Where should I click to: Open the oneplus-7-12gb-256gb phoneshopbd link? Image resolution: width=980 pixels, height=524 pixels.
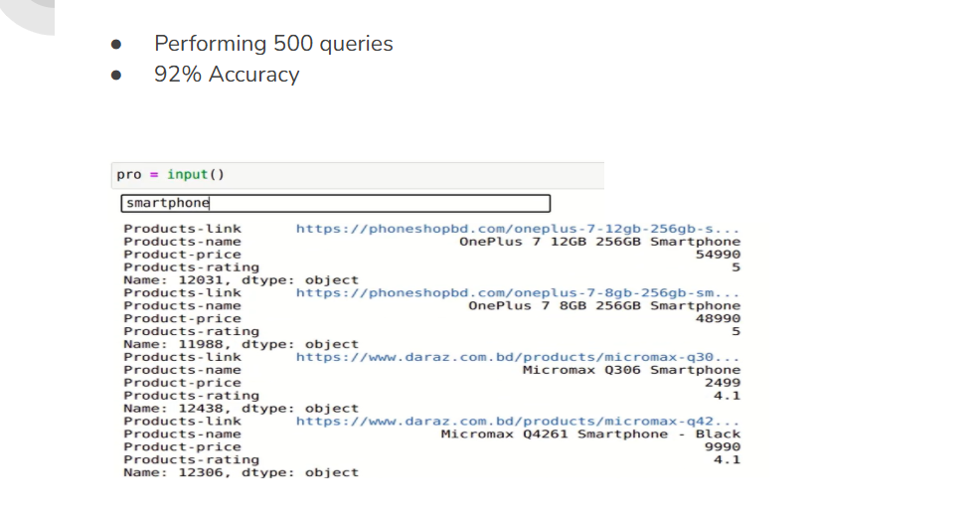[518, 229]
